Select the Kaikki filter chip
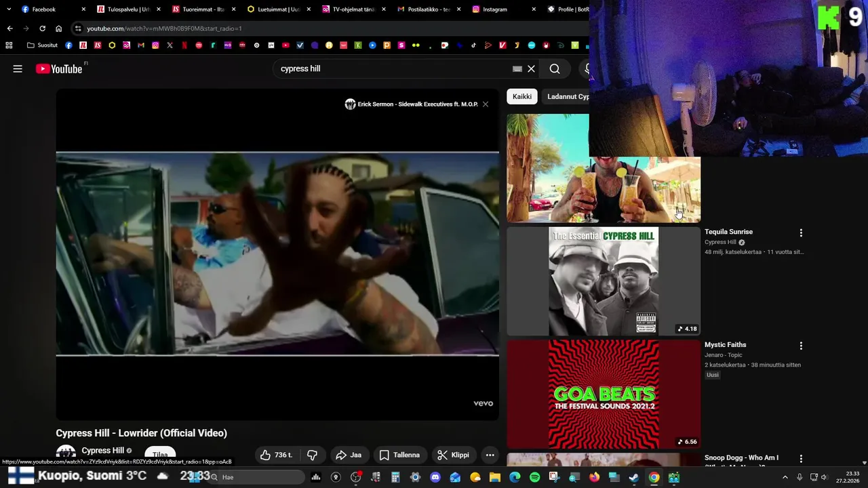 click(x=522, y=96)
